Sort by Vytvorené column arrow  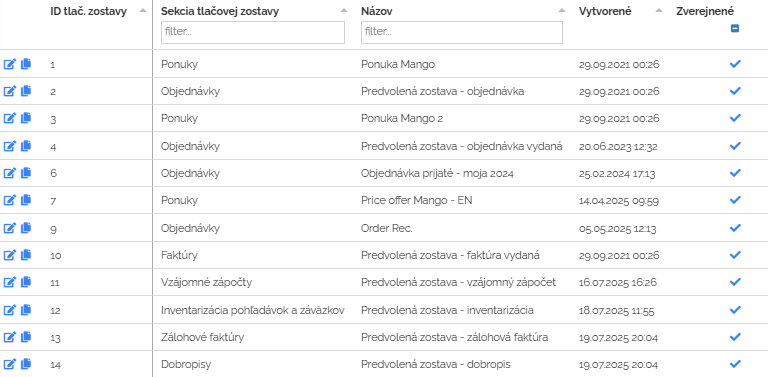659,11
